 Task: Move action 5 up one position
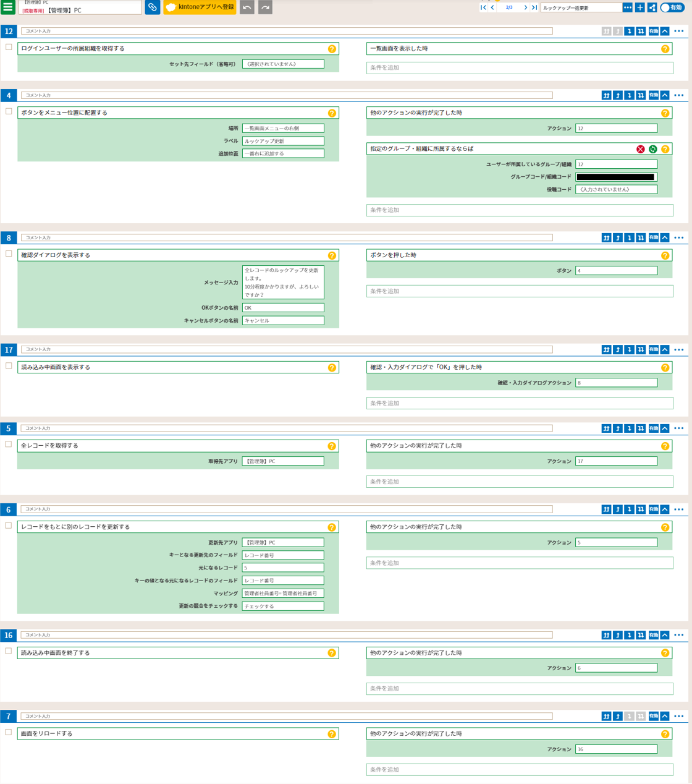618,428
